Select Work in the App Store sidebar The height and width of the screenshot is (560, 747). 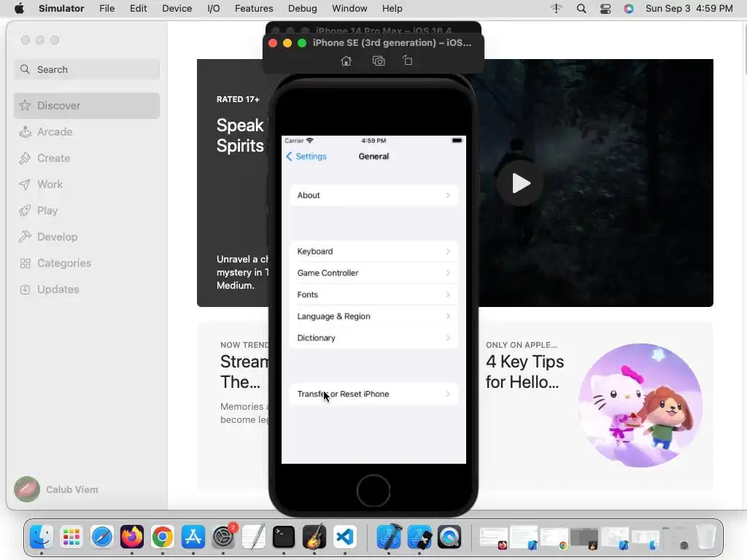click(87, 184)
